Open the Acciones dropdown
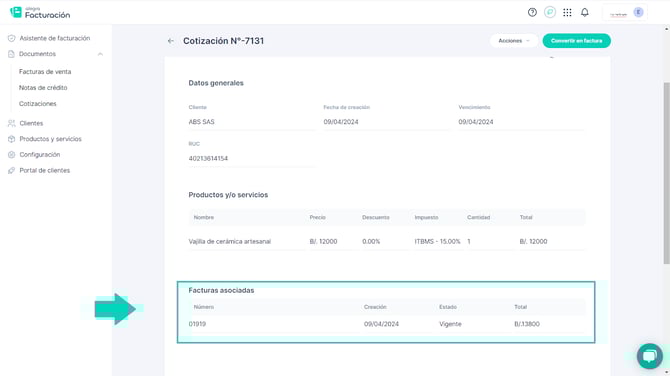Image resolution: width=670 pixels, height=376 pixels. [x=514, y=41]
